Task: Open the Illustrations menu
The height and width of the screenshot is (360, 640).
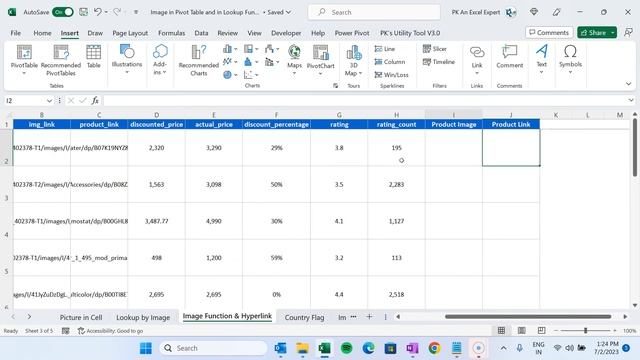Action: pyautogui.click(x=127, y=60)
